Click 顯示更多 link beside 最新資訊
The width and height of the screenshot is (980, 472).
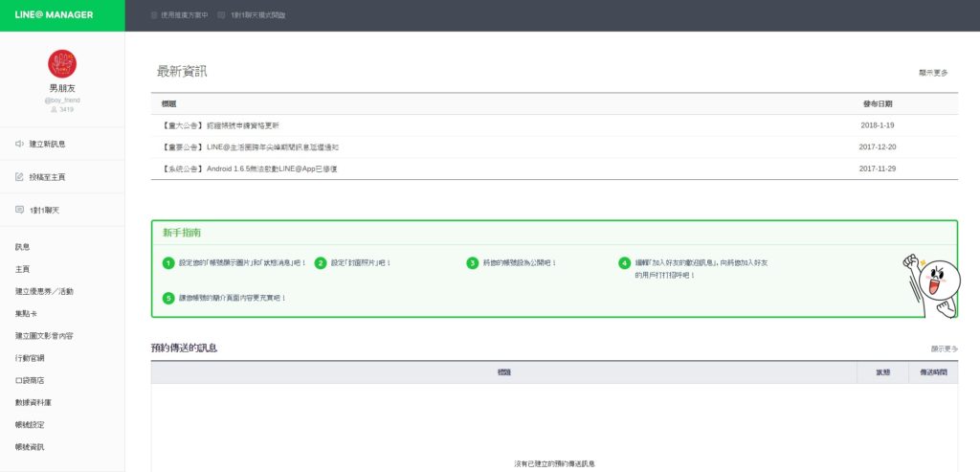[x=933, y=73]
